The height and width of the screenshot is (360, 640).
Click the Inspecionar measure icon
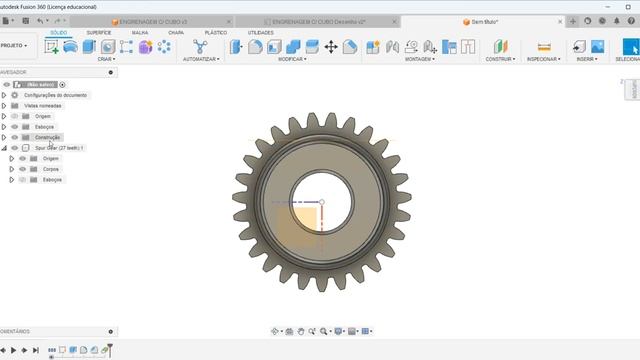[544, 47]
